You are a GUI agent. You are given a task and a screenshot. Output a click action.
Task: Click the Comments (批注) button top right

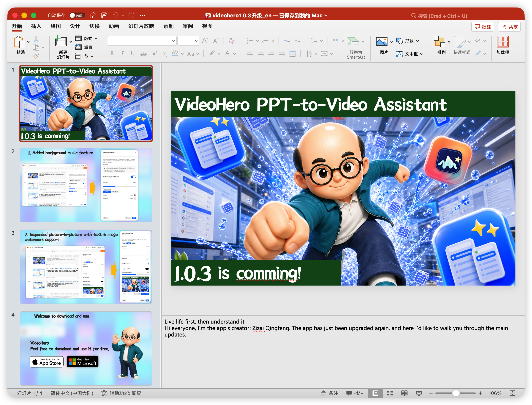pyautogui.click(x=483, y=27)
